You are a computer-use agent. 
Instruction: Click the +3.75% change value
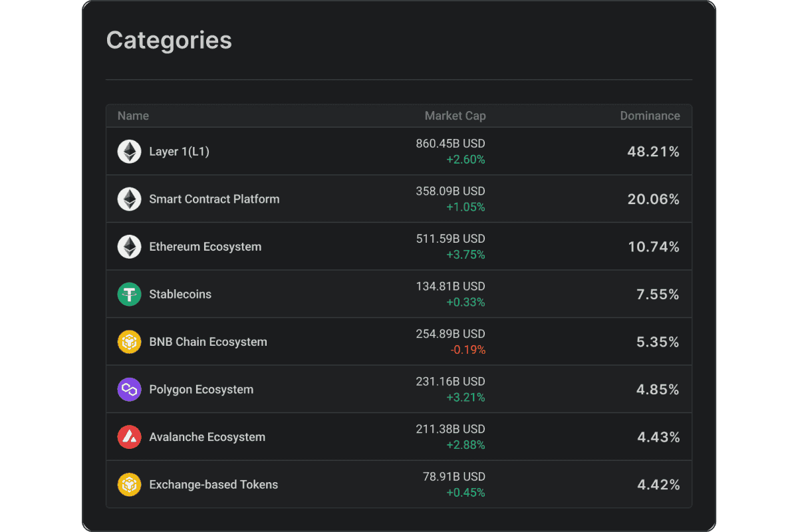pyautogui.click(x=465, y=255)
